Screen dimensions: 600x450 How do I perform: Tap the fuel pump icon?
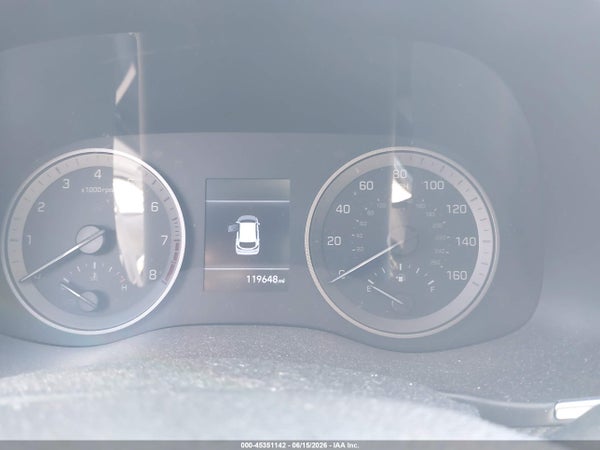[400, 279]
